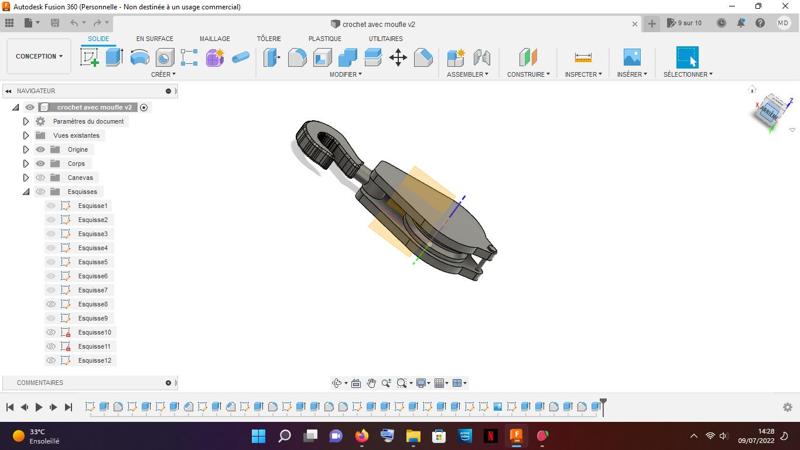Click the Create Sketch tool icon
This screenshot has width=800, height=450.
coord(89,58)
